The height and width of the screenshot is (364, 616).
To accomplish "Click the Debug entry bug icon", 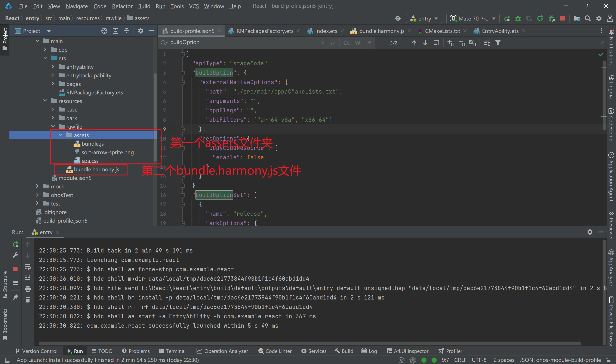I will click(x=518, y=18).
